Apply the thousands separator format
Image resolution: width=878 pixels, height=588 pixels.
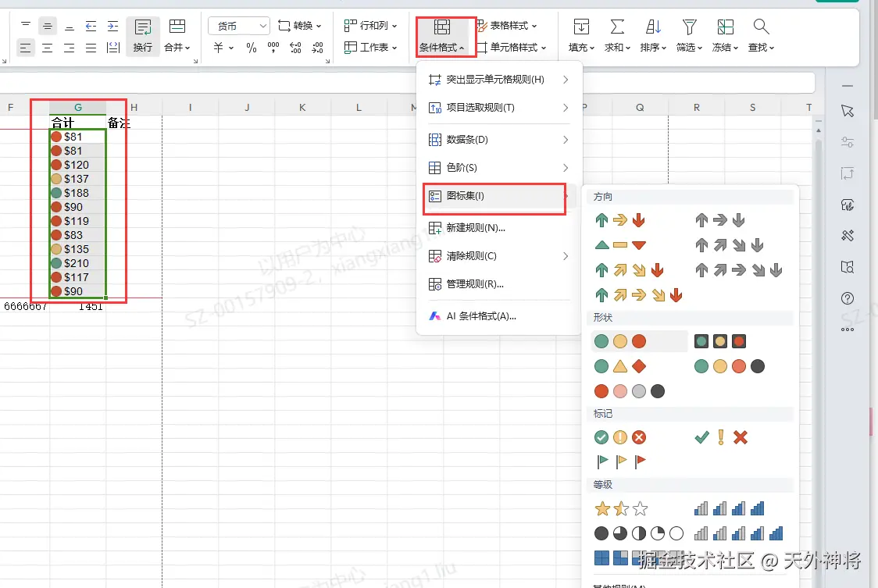pyautogui.click(x=273, y=48)
